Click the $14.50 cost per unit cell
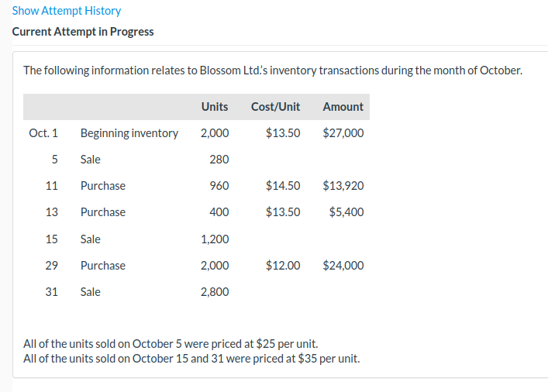Image resolution: width=548 pixels, height=392 pixels. 282,186
